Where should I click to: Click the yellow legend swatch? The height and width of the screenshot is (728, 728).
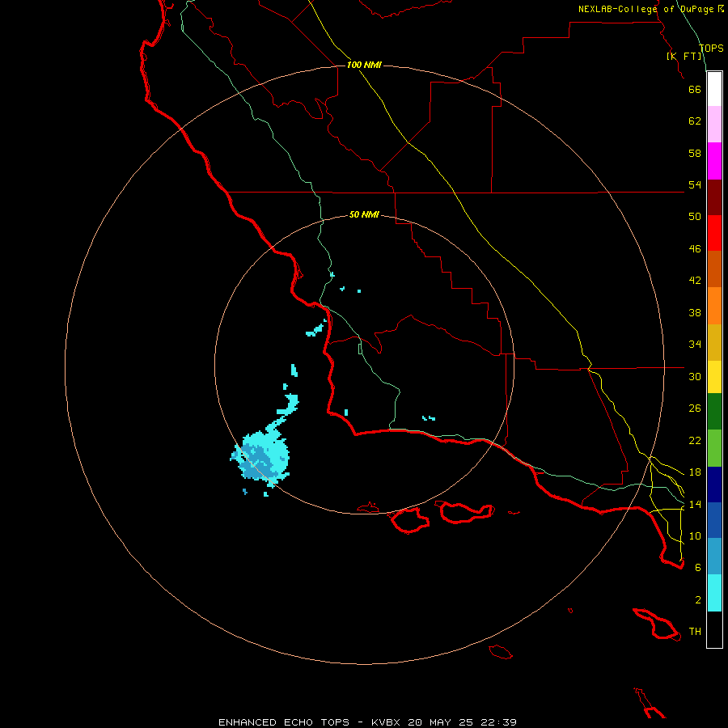coord(714,377)
